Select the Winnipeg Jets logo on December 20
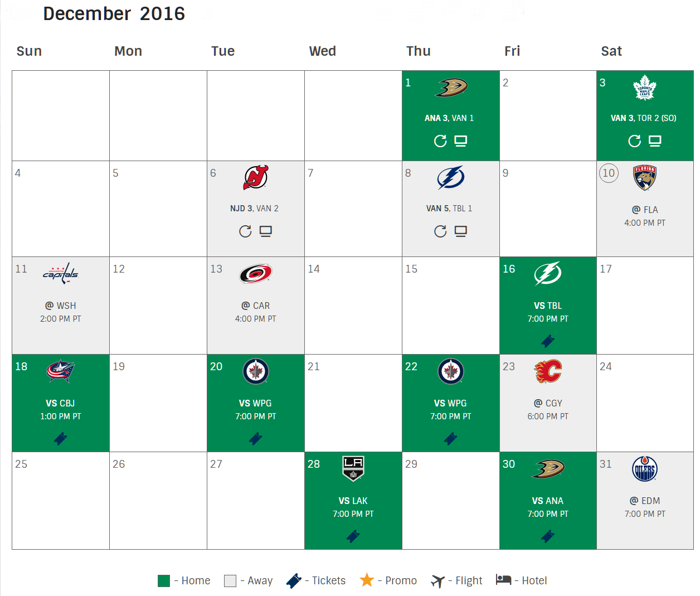The image size is (700, 596). (255, 372)
